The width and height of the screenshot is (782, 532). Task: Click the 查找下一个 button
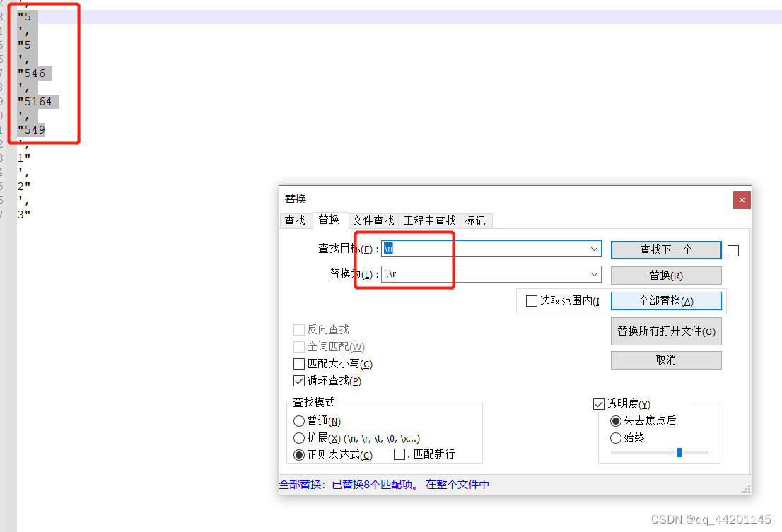(665, 249)
